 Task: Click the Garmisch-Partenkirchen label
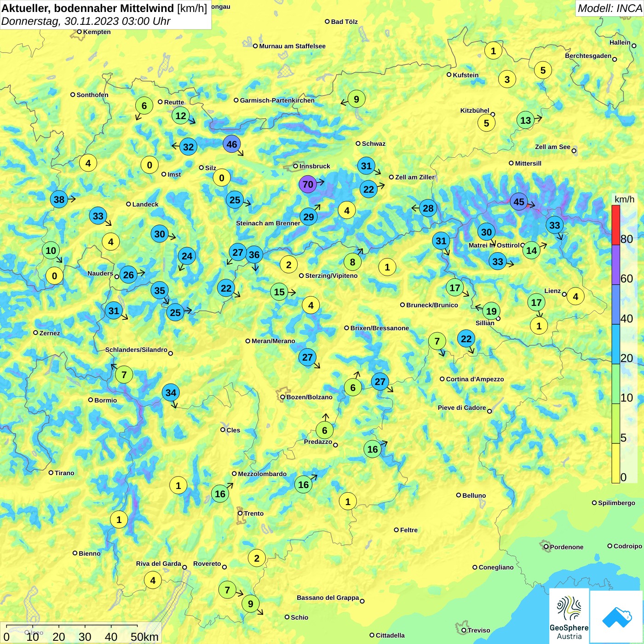[x=277, y=100]
